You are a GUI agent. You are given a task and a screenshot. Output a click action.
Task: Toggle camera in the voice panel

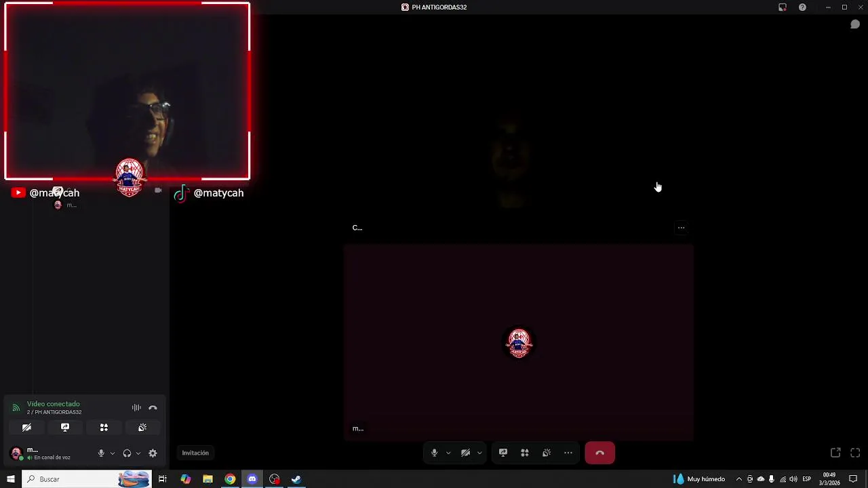26,428
